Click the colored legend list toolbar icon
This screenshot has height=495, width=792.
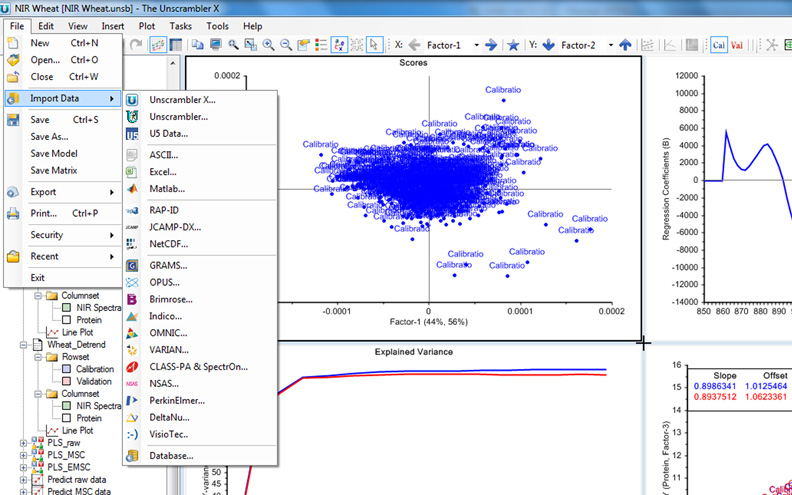tap(321, 44)
